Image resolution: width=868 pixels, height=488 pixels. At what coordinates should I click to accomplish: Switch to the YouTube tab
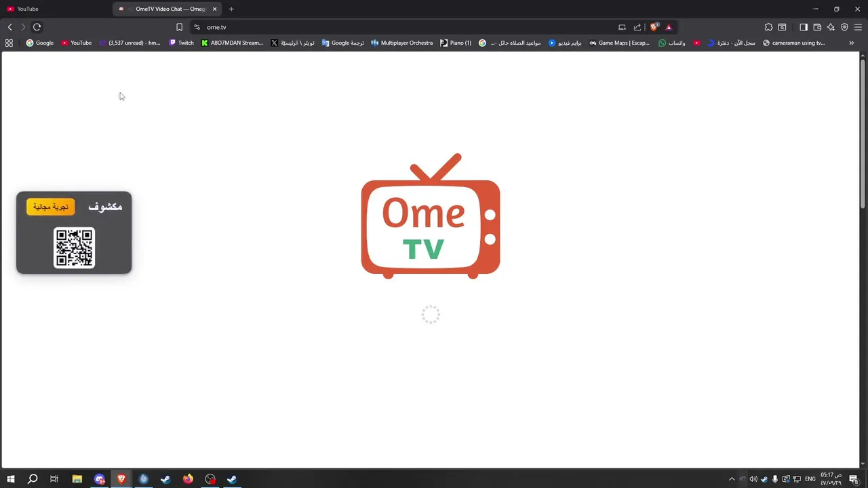point(56,9)
